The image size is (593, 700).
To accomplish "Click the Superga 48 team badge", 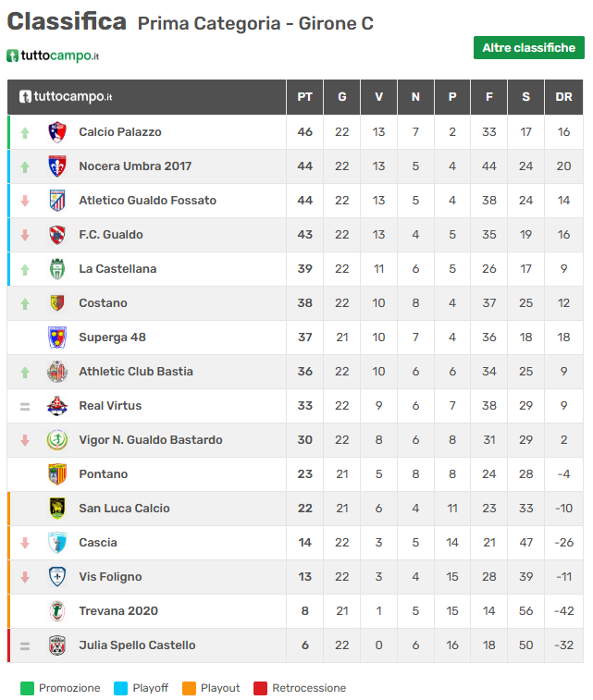I will pos(57,338).
